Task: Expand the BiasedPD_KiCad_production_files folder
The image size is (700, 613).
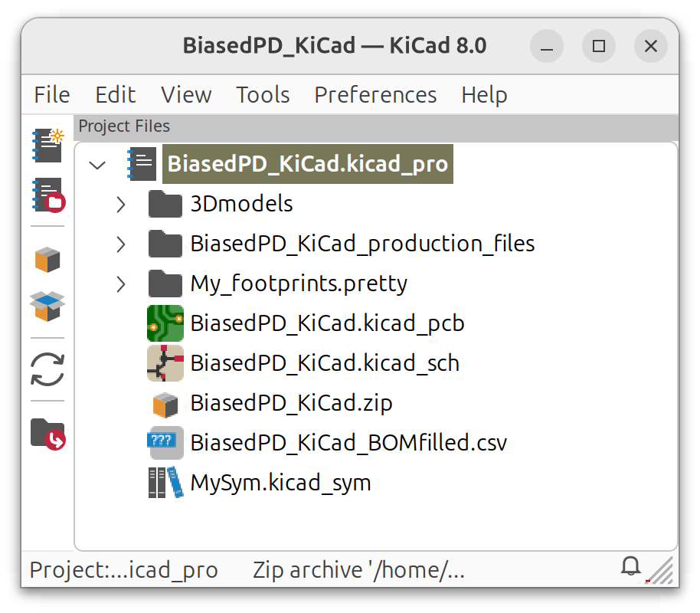Action: (x=120, y=243)
